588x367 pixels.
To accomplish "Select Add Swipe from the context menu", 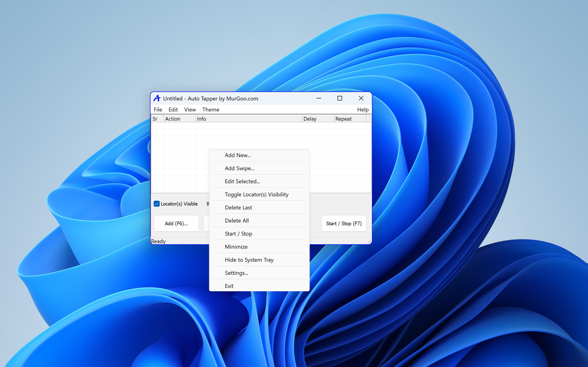I will [x=239, y=168].
